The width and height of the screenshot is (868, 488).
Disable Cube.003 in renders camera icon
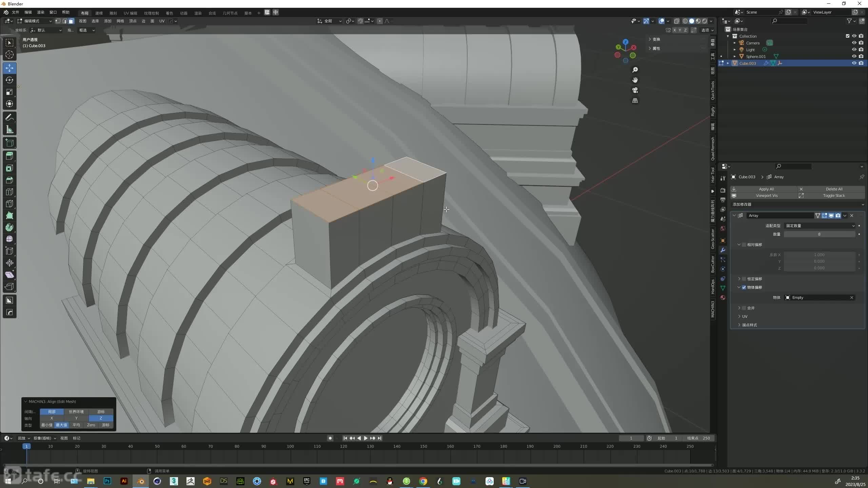tap(861, 63)
